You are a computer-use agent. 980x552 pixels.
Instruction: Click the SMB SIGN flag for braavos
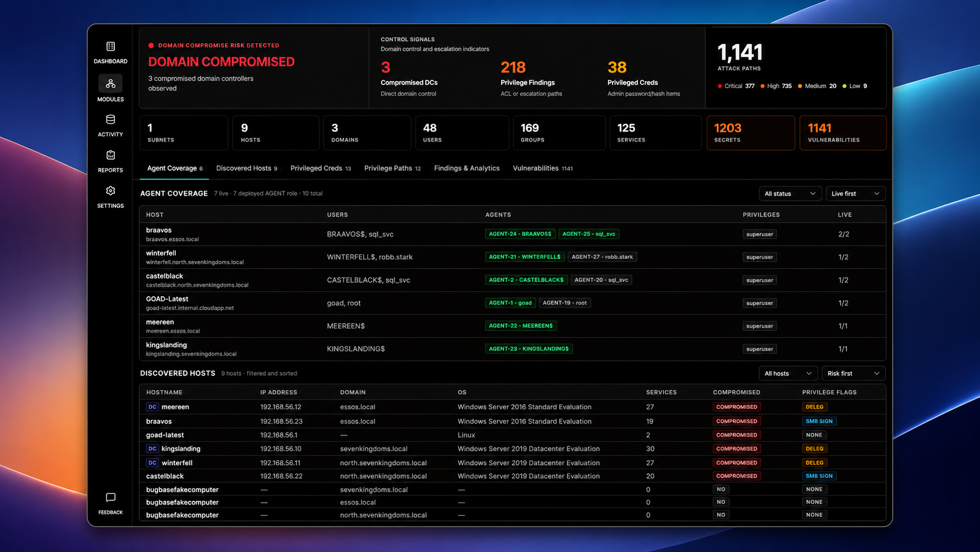819,421
